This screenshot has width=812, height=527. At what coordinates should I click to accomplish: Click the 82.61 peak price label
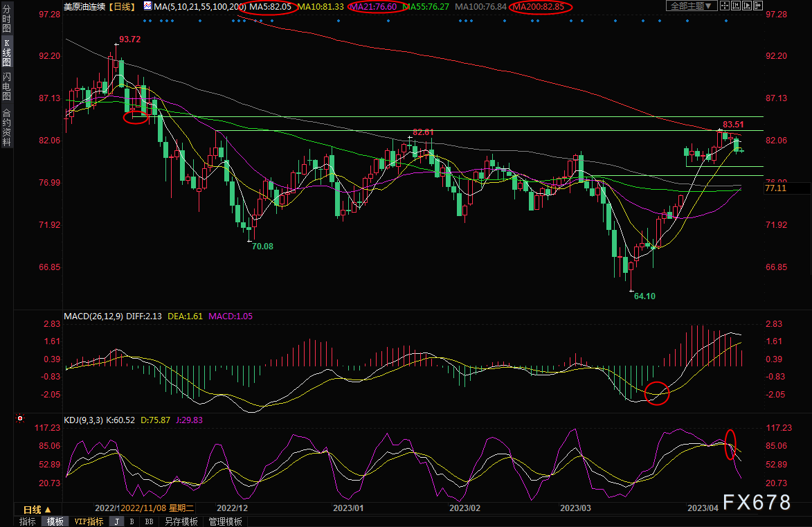(423, 133)
